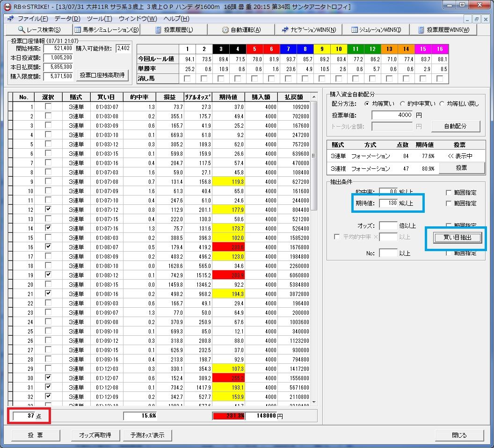This screenshot has width=494, height=448.
Task: Open the データ(D) menu
Action: [x=67, y=19]
